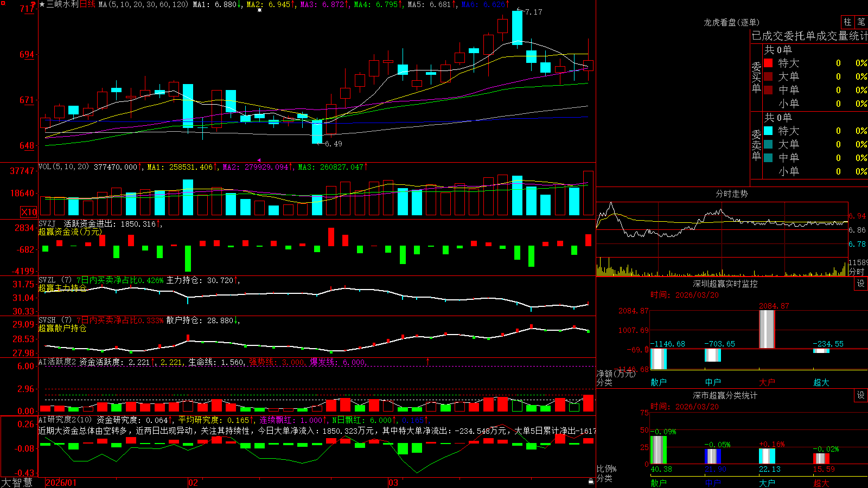Click the 三峡水利 stock name

click(62, 4)
